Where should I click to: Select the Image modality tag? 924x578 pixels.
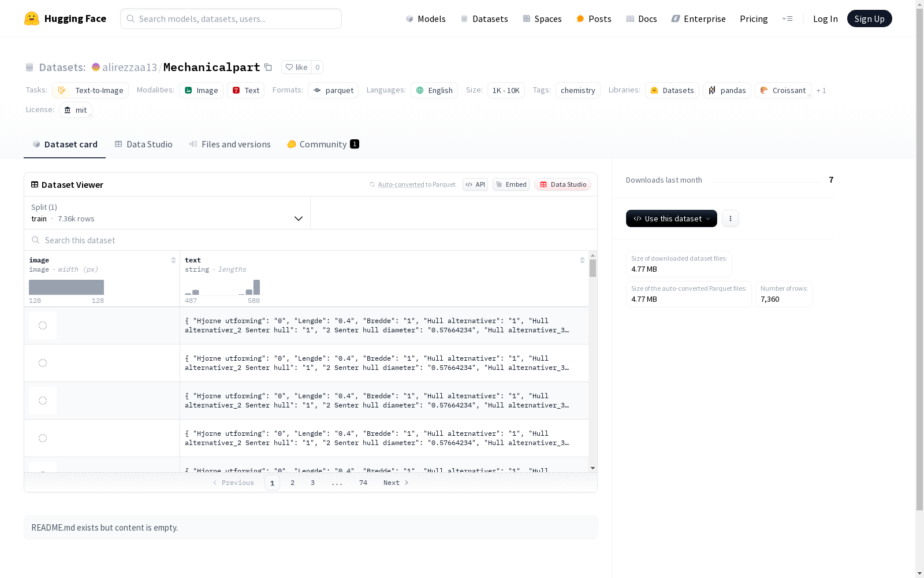(201, 90)
